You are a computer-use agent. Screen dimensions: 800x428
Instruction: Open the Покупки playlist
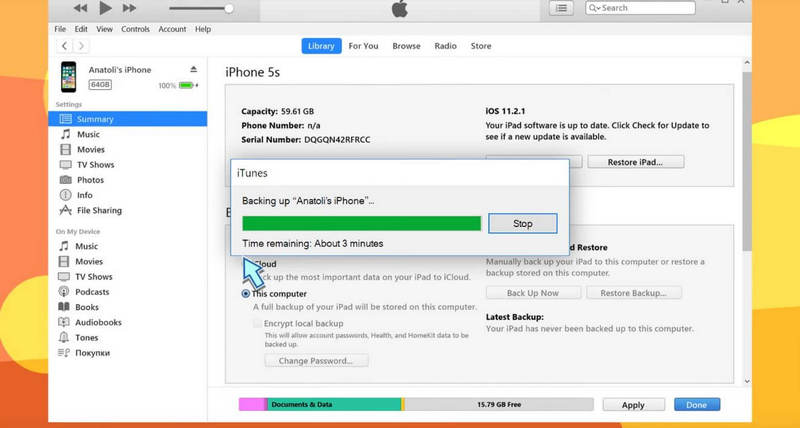click(92, 353)
